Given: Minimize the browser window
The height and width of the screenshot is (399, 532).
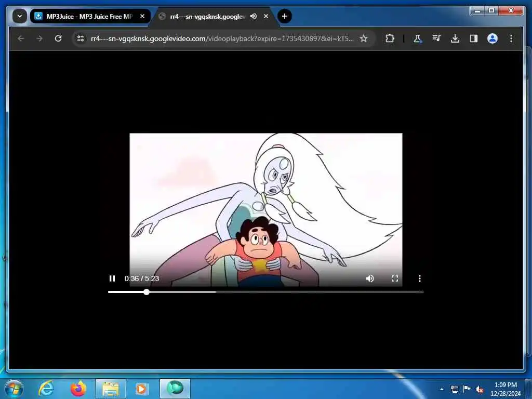Looking at the screenshot, I should [478, 11].
